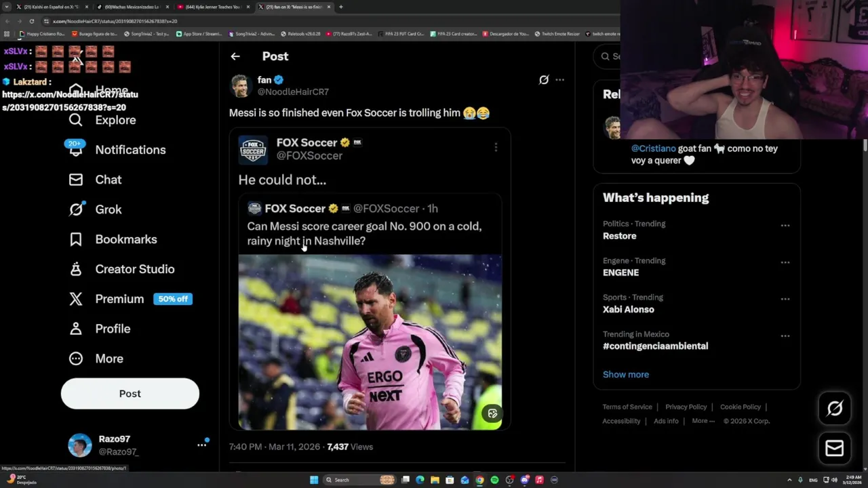Screen dimensions: 868x488
Task: Open the trending topic Restore
Action: 620,236
